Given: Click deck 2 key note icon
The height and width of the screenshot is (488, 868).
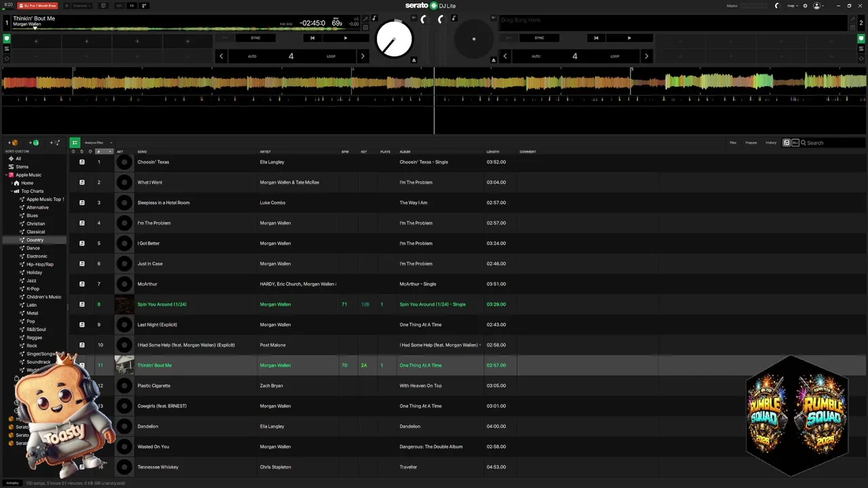Looking at the screenshot, I should [454, 18].
